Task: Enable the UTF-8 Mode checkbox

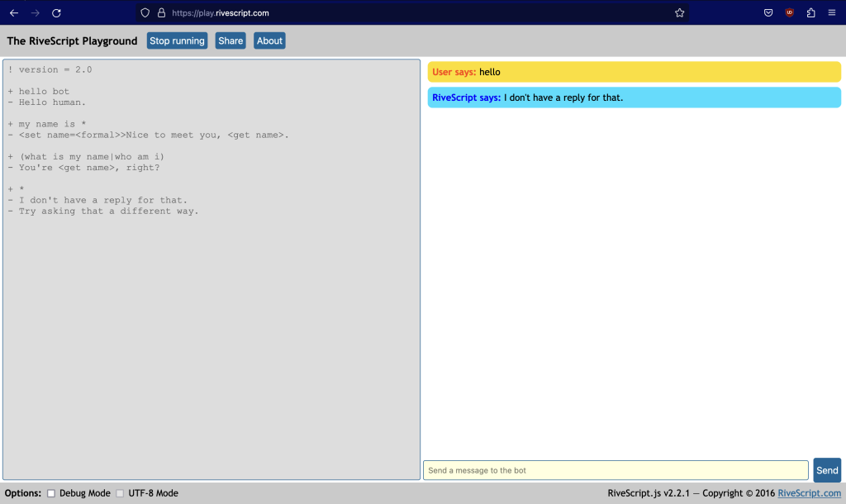Action: pyautogui.click(x=120, y=493)
